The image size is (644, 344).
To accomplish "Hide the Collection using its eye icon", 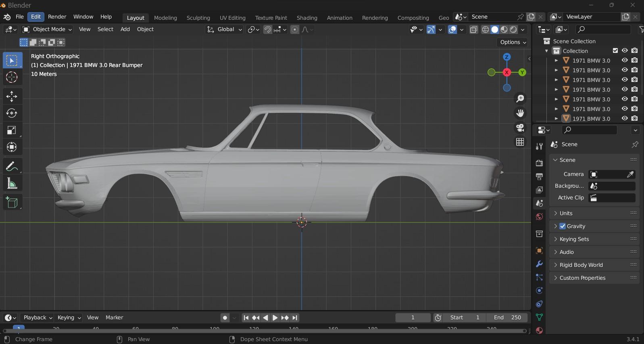I will (625, 51).
